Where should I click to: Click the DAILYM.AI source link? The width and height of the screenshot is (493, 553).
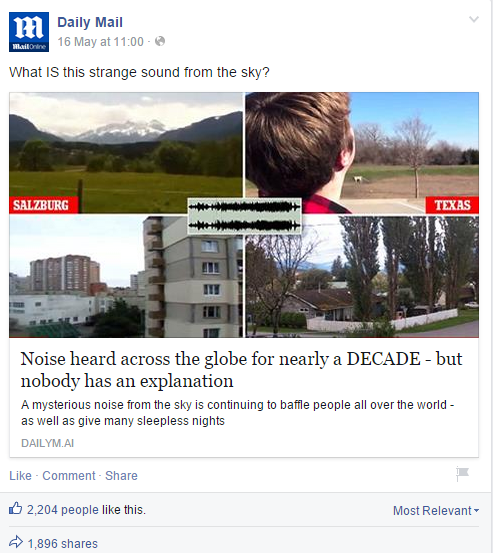pyautogui.click(x=48, y=443)
